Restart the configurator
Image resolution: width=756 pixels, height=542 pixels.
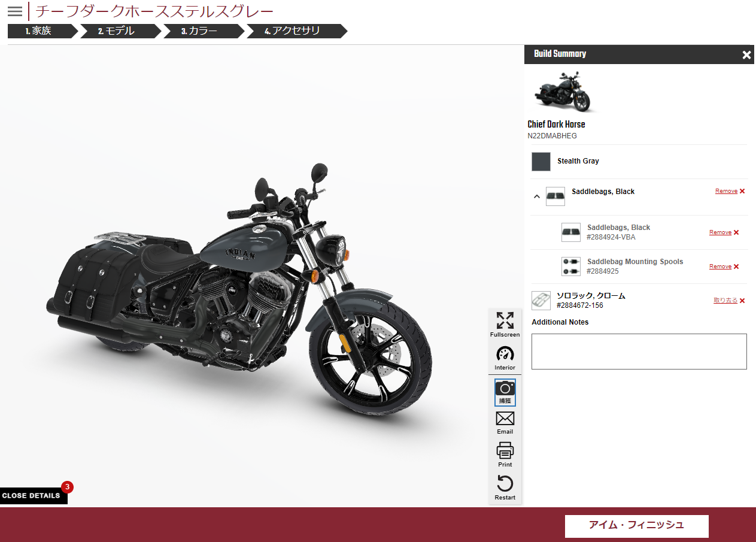point(505,488)
